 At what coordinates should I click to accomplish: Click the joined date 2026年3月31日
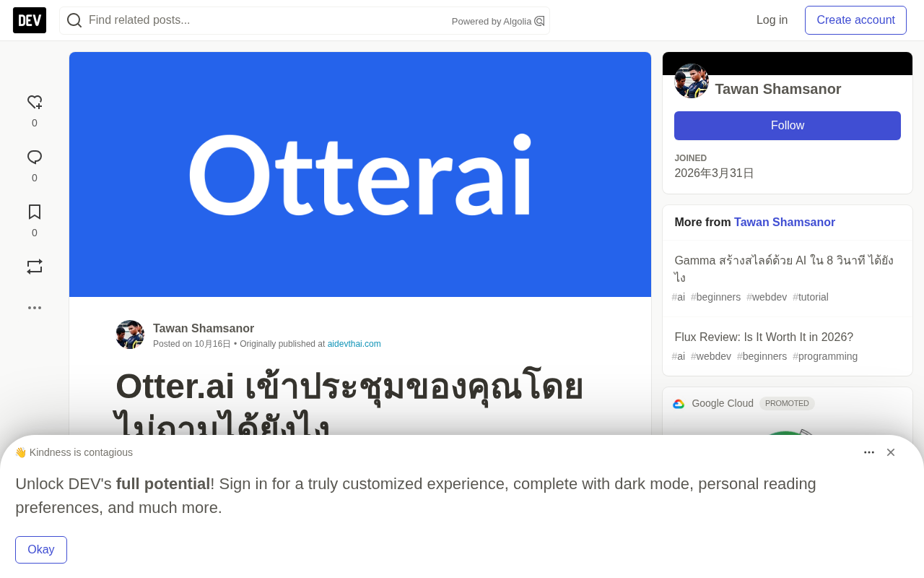(714, 173)
